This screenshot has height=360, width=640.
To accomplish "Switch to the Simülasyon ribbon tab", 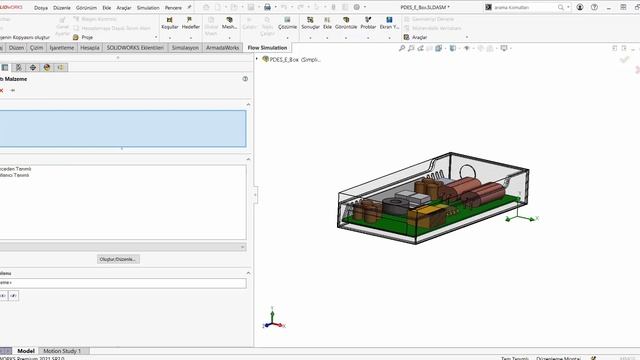I will pyautogui.click(x=185, y=48).
